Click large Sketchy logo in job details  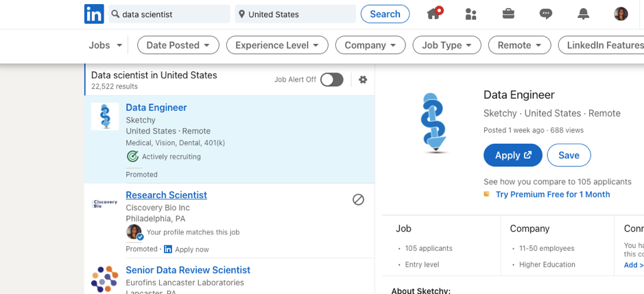point(435,123)
